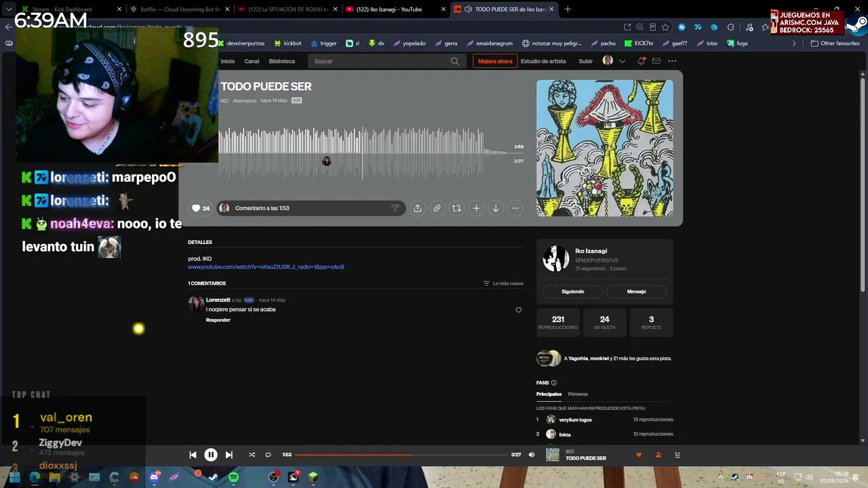Open the Other favourites folder
This screenshot has width=868, height=488.
tap(835, 43)
